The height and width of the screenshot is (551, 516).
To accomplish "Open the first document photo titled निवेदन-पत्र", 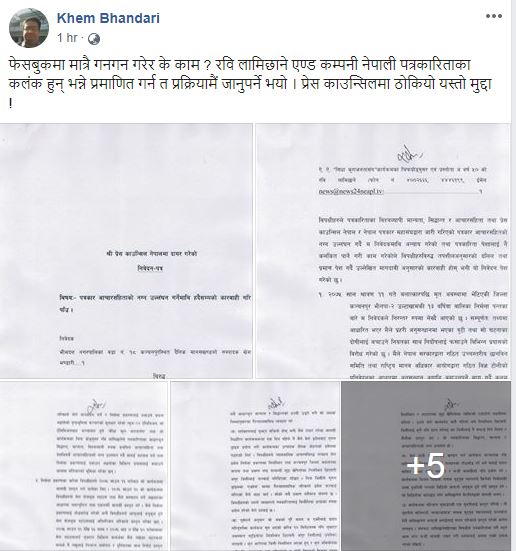I will pos(126,251).
